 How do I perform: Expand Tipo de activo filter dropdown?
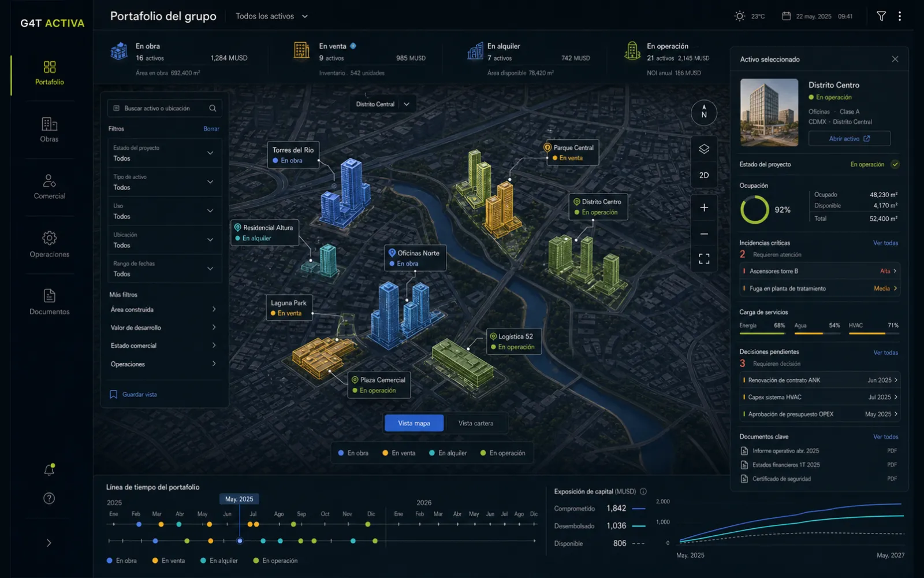(x=165, y=182)
